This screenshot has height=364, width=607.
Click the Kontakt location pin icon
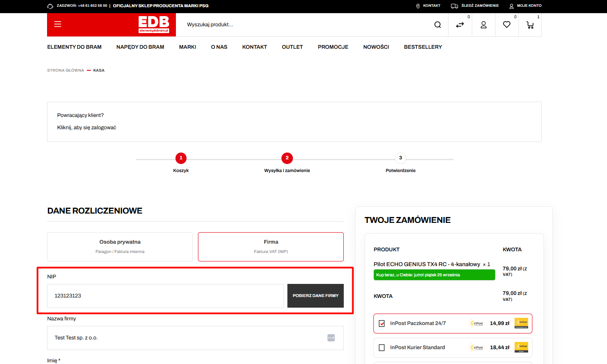click(x=418, y=6)
